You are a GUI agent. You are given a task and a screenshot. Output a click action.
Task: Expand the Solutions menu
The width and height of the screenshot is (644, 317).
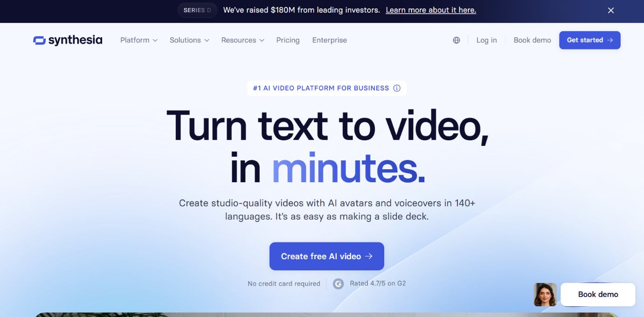point(189,40)
